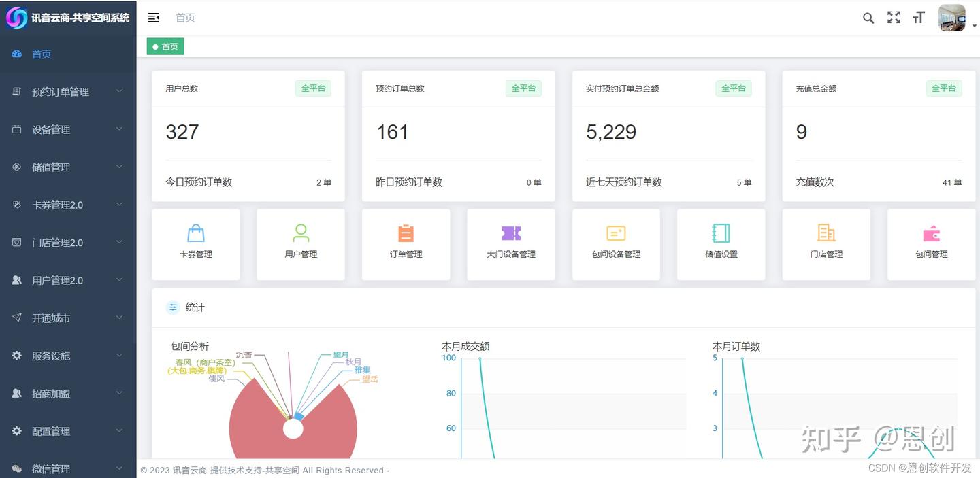The height and width of the screenshot is (478, 980).
Task: Click the 卡券管理2.0 sidebar icon
Action: click(17, 205)
